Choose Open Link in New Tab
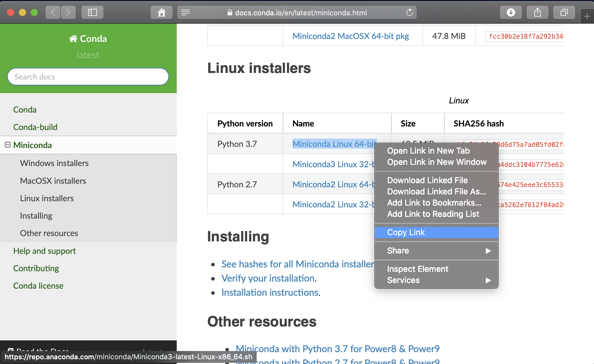The height and width of the screenshot is (364, 594). click(x=436, y=151)
